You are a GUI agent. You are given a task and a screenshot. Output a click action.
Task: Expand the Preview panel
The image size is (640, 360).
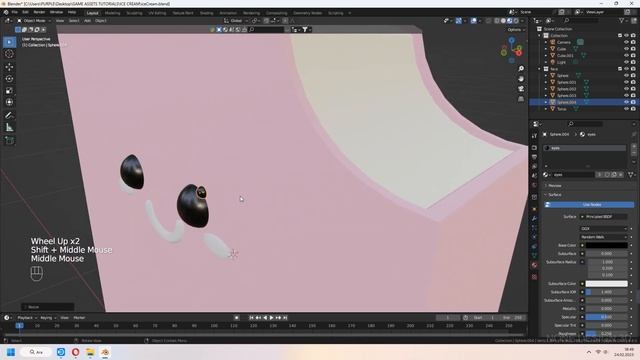[x=555, y=186]
